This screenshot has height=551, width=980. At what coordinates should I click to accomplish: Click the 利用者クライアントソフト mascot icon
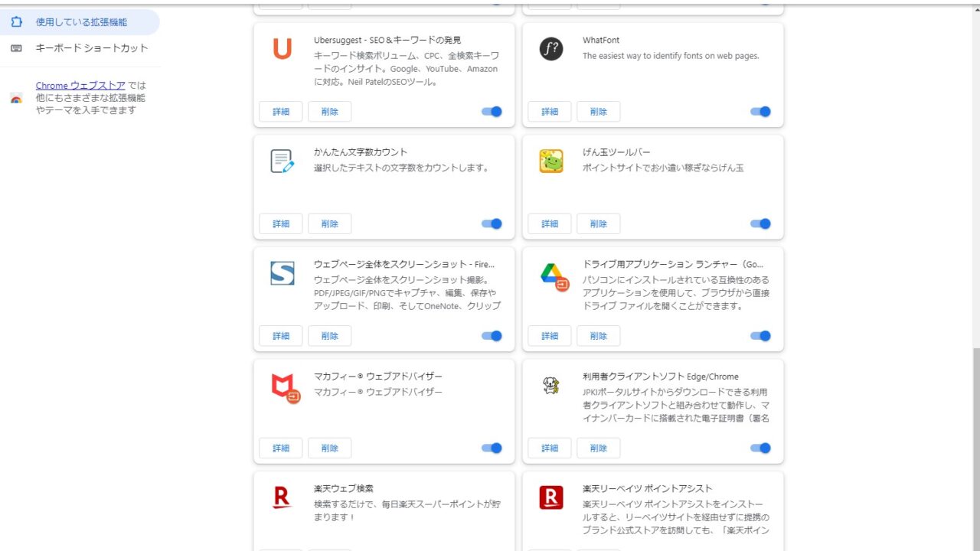[550, 386]
